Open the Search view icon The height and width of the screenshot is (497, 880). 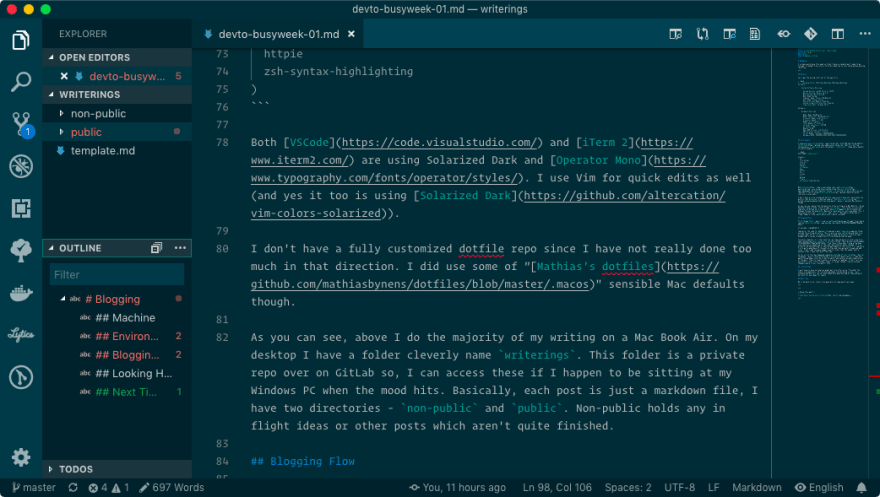tap(21, 82)
